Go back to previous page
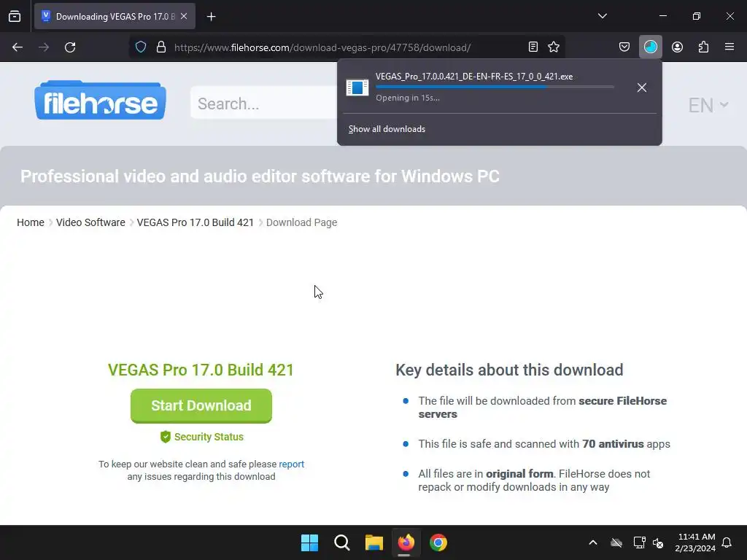Screen dimensions: 747x560 pyautogui.click(x=18, y=47)
